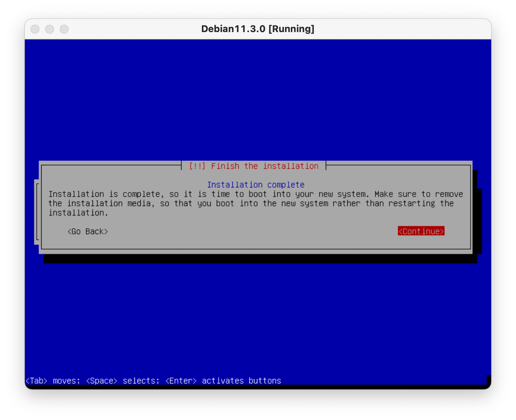
Task: Click the gray space between Go Back and Continue
Action: 251,232
